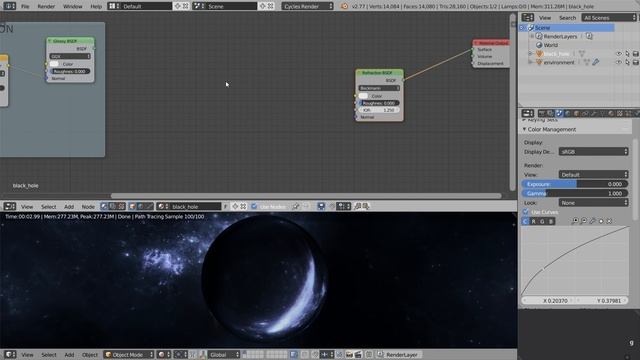640x360 pixels.
Task: Select the C combined curve channel
Action: (525, 221)
